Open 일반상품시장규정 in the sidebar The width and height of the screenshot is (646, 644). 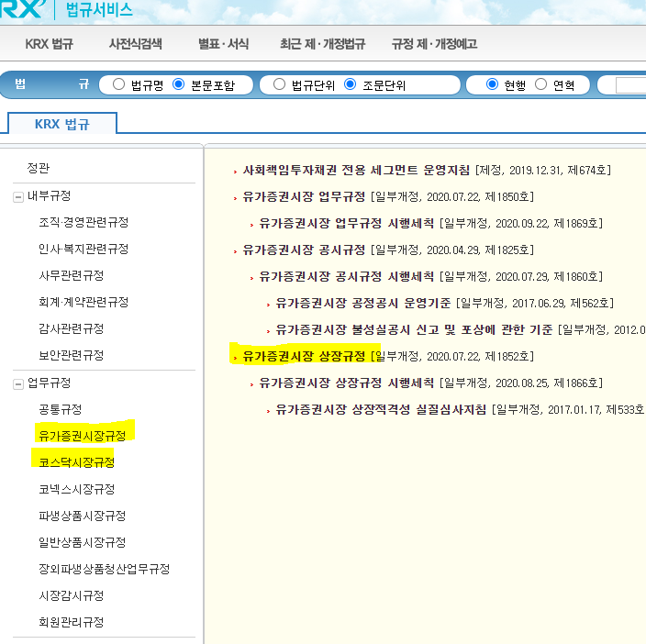(x=83, y=542)
